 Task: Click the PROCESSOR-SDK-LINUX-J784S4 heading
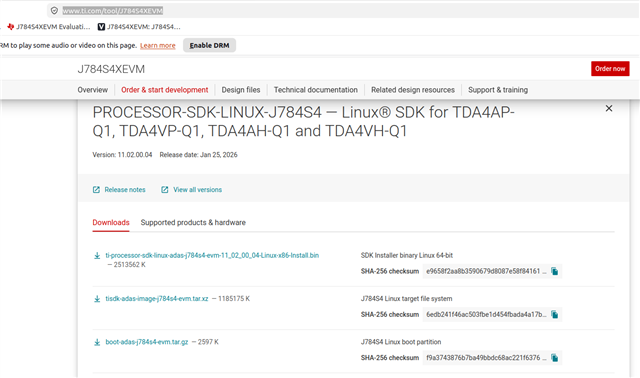click(303, 122)
